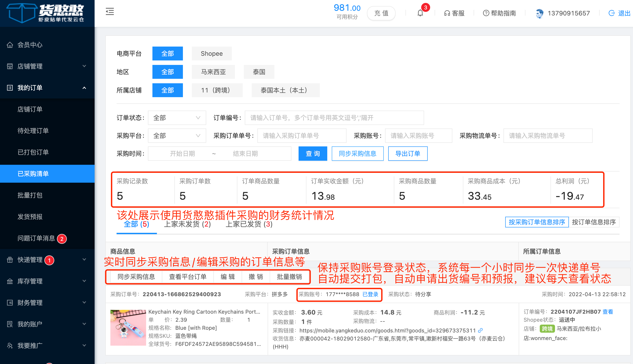Click the 会员中心 home icon

pyautogui.click(x=10, y=45)
